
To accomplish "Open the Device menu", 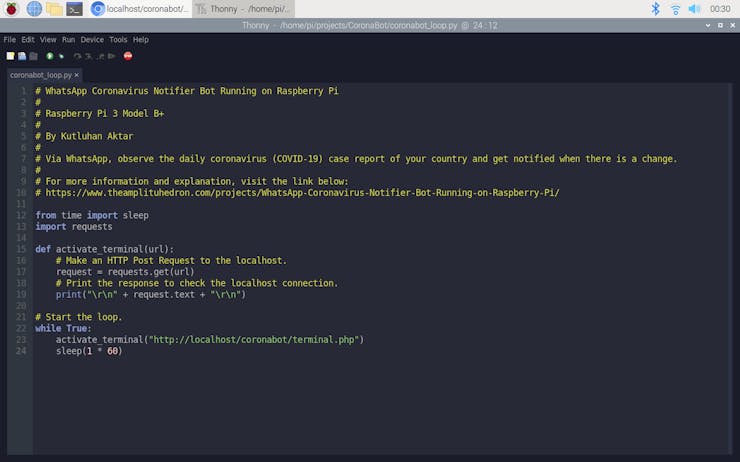I will (92, 40).
